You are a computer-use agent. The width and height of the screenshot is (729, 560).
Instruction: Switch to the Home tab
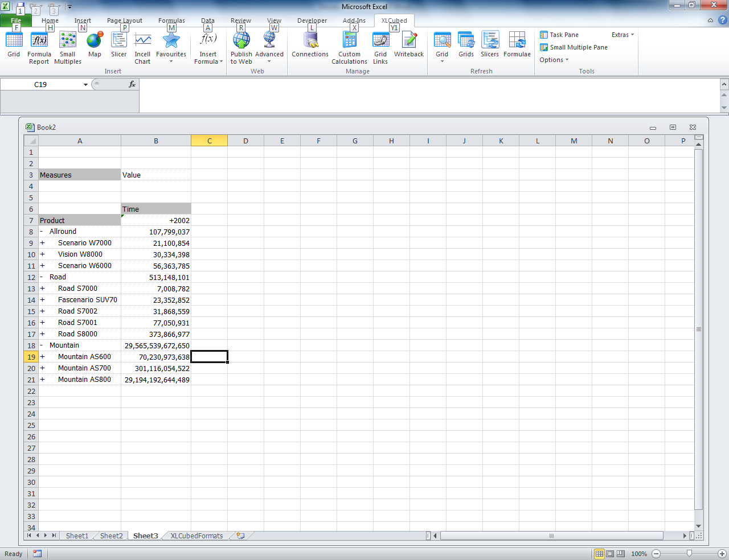coord(50,20)
